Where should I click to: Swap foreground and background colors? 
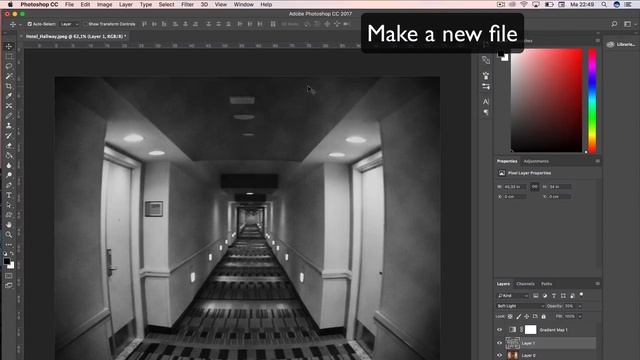(x=12, y=254)
